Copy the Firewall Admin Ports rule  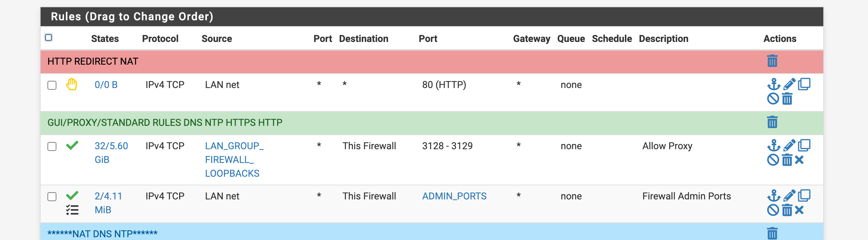pos(804,196)
